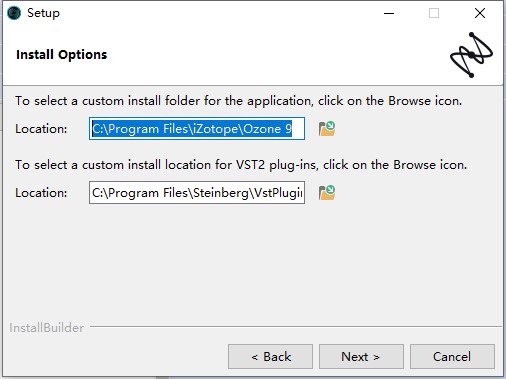Click the Browse icon for VST2 plug-ins location
506x379 pixels.
point(327,193)
